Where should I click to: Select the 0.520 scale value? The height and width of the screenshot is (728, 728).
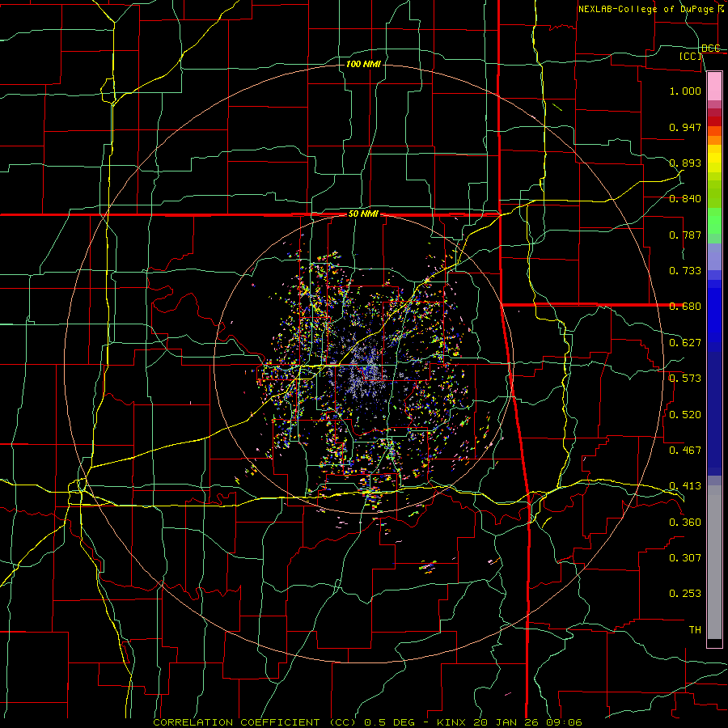point(685,415)
